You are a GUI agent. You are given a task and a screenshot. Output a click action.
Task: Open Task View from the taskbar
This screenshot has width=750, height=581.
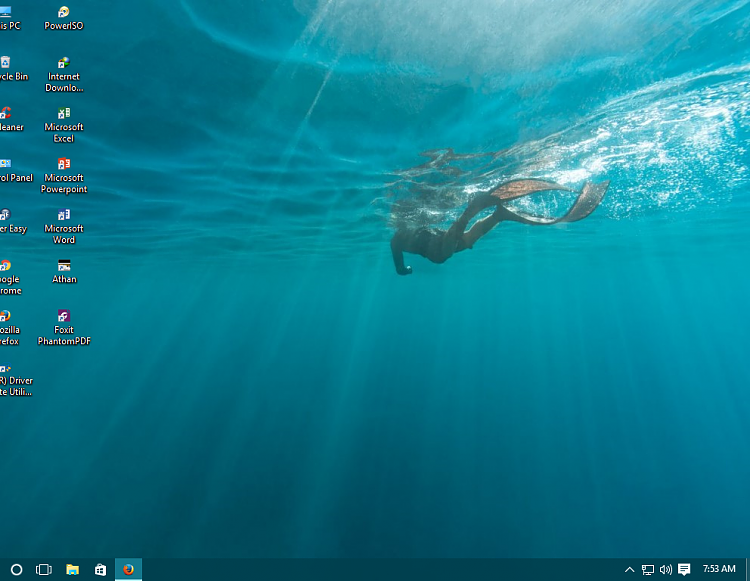pyautogui.click(x=44, y=570)
